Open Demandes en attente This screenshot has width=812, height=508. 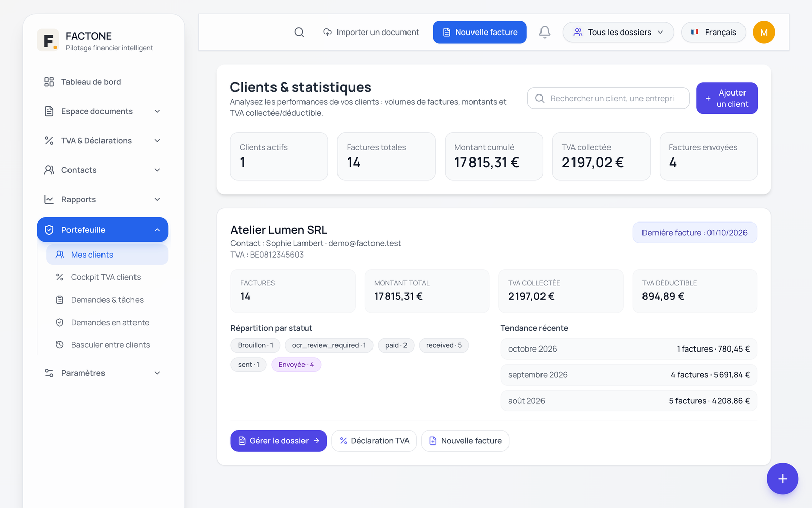107,322
